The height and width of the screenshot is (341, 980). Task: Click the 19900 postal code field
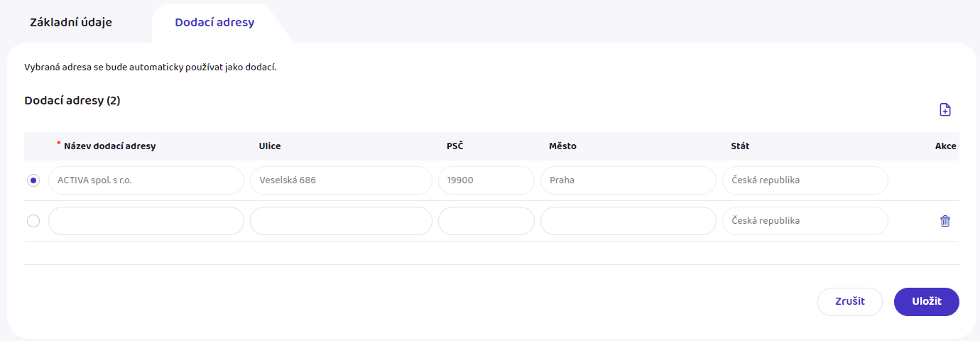(x=486, y=180)
